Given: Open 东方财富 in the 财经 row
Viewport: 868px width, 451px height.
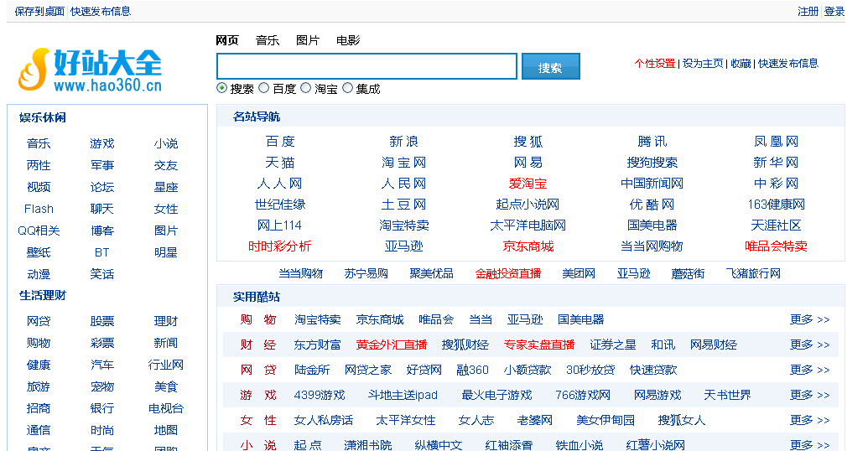Looking at the screenshot, I should point(317,345).
